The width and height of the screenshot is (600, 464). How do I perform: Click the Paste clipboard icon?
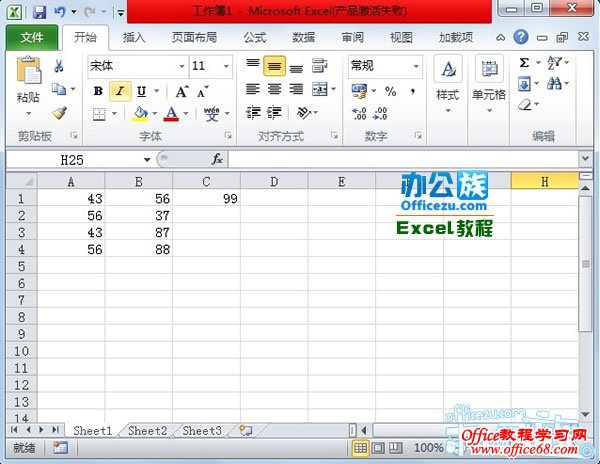tap(29, 70)
